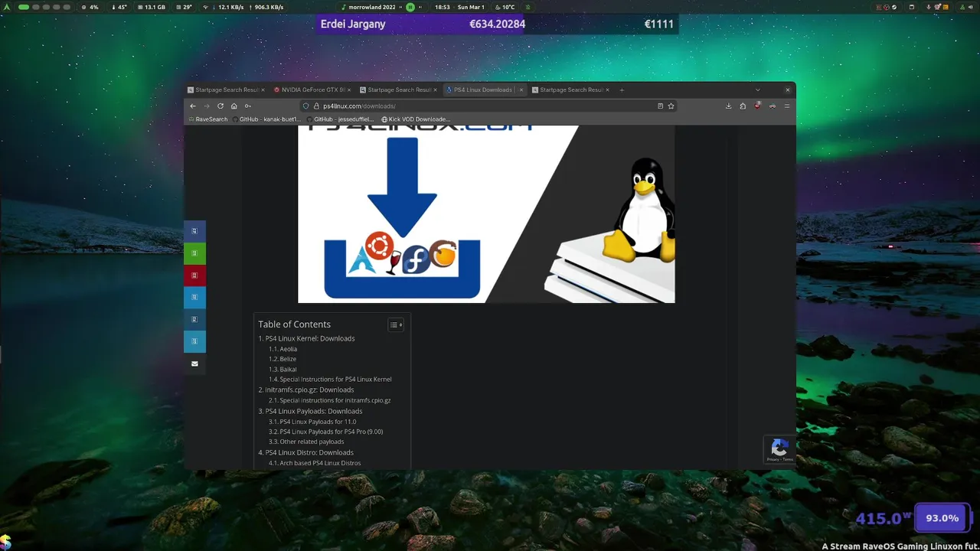Skip to previous track in panel player
Image resolution: width=980 pixels, height=551 pixels.
[401, 7]
